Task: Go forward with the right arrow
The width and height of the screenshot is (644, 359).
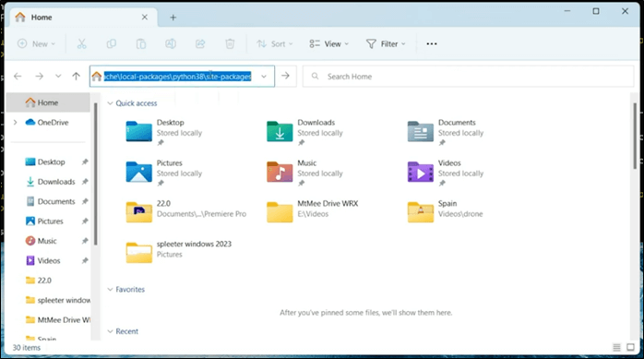Action: [39, 76]
